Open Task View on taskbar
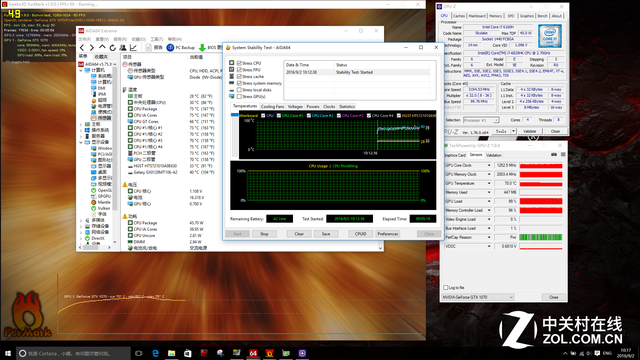The image size is (640, 360). (x=138, y=353)
